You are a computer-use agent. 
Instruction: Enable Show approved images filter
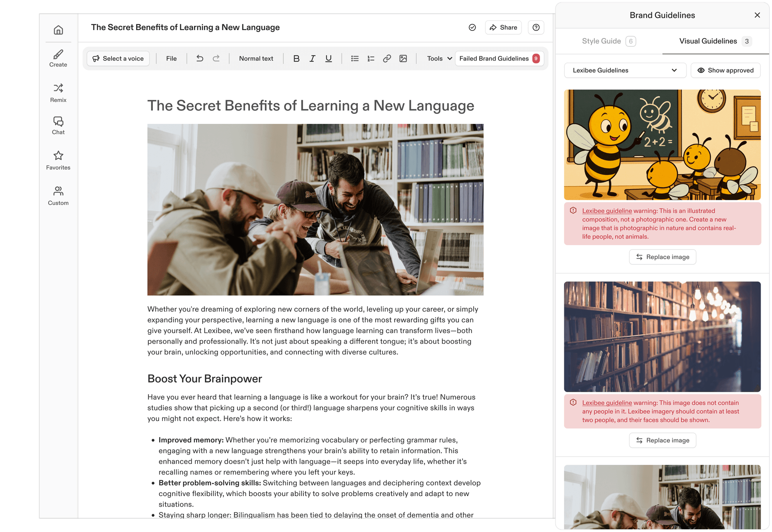pos(726,70)
